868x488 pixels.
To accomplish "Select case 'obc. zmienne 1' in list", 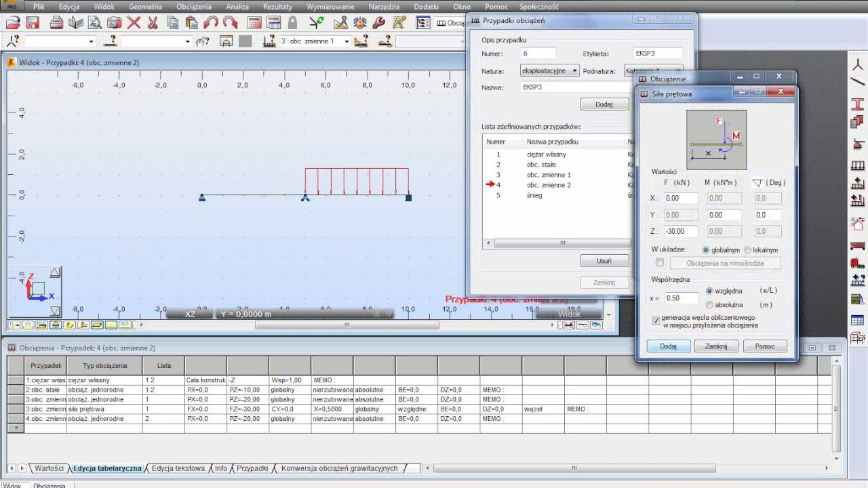I will coord(549,175).
